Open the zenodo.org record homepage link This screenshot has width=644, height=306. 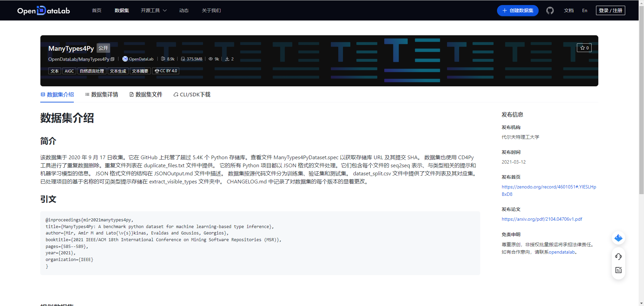(x=549, y=190)
